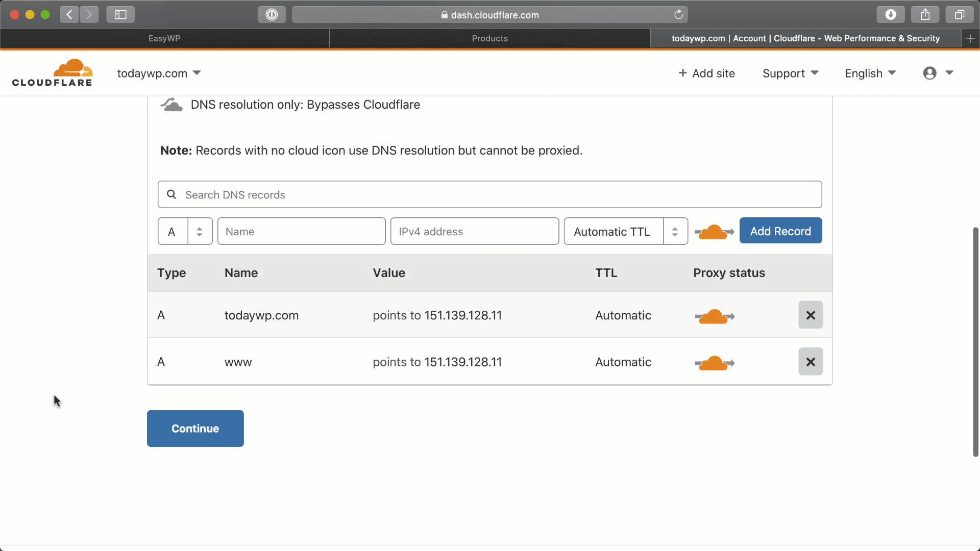Open the account profile icon menu

[938, 73]
